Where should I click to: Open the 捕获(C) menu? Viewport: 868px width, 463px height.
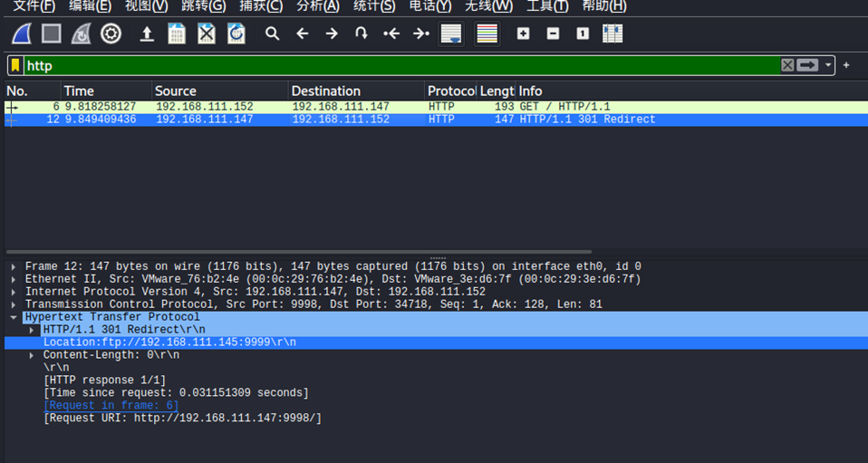pyautogui.click(x=261, y=6)
